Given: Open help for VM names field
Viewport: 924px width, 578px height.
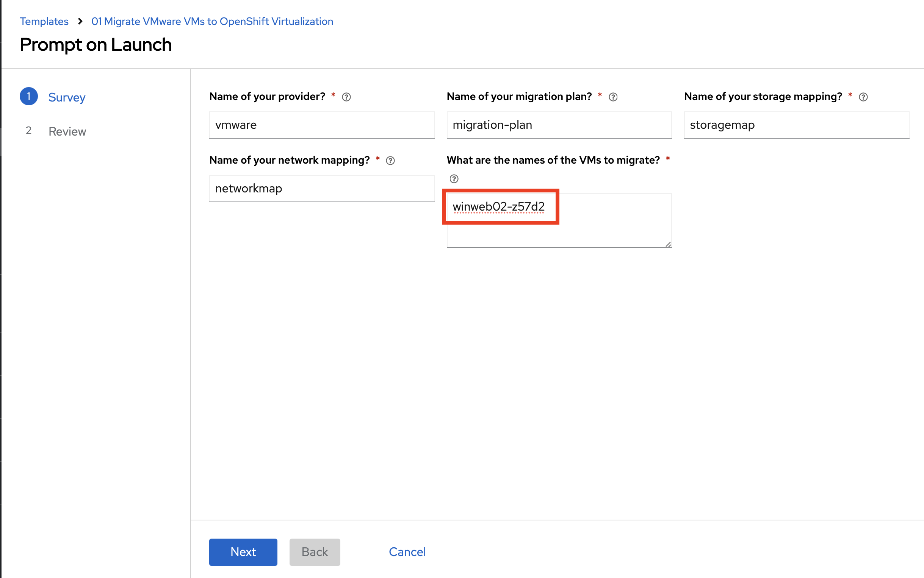Looking at the screenshot, I should [x=454, y=178].
